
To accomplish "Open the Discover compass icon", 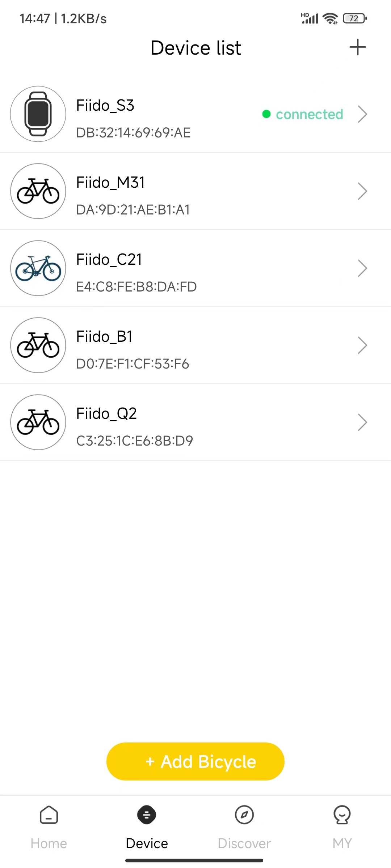I will [x=244, y=815].
